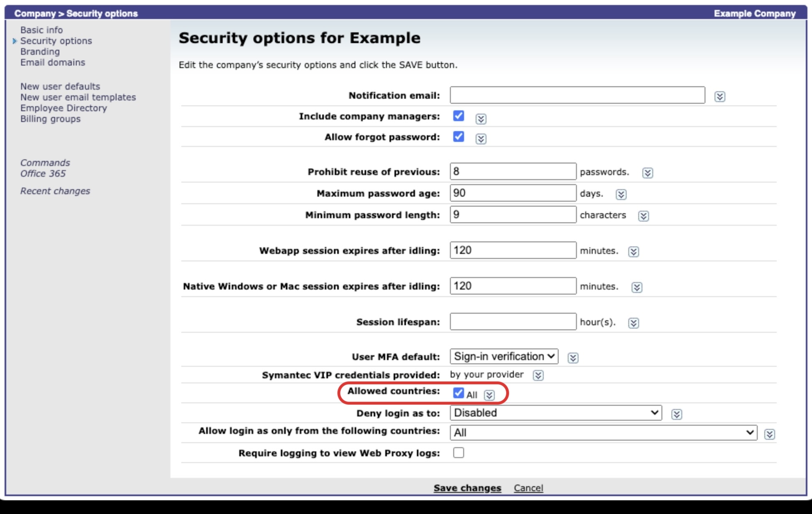Open Employee Directory in sidebar
The image size is (812, 514).
63,108
